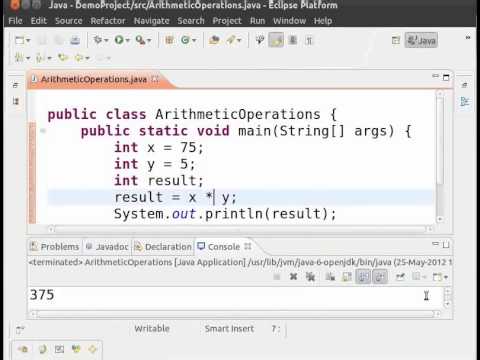Click the Toggle Word Wrap pin icon

(260, 40)
